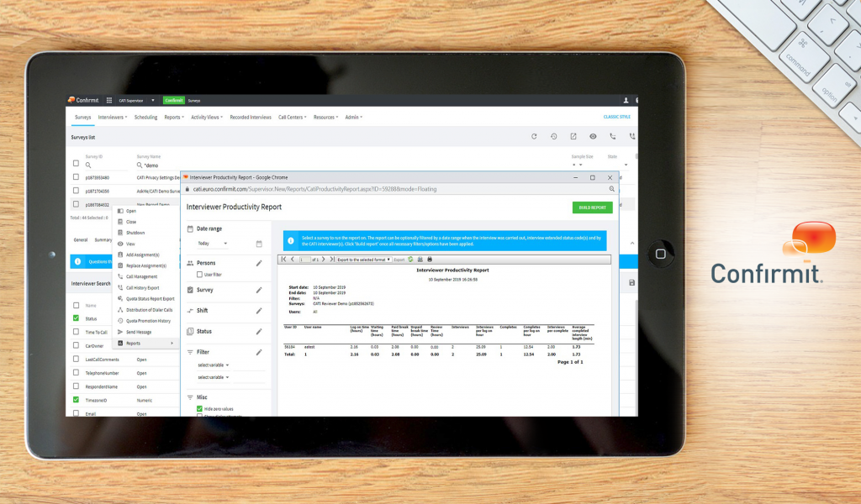Open the date range calendar picker icon

coord(259,244)
